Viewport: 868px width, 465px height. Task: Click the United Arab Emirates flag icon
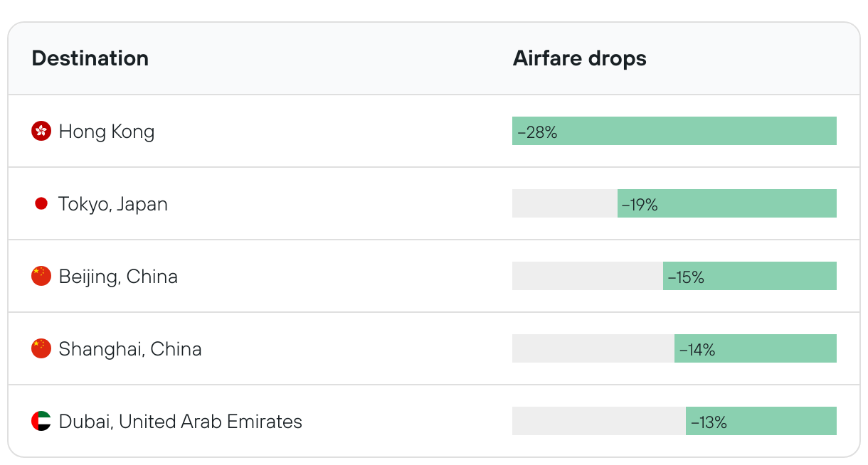tap(41, 422)
